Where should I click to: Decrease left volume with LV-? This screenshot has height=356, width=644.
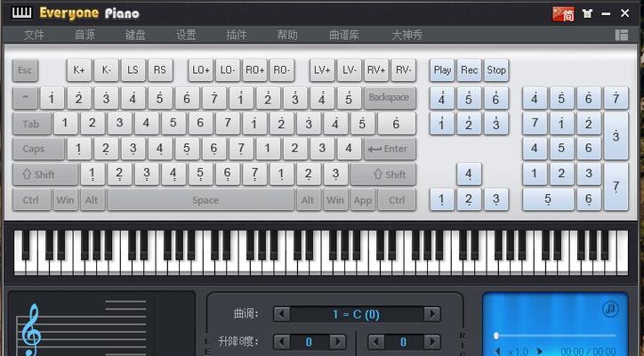click(349, 70)
